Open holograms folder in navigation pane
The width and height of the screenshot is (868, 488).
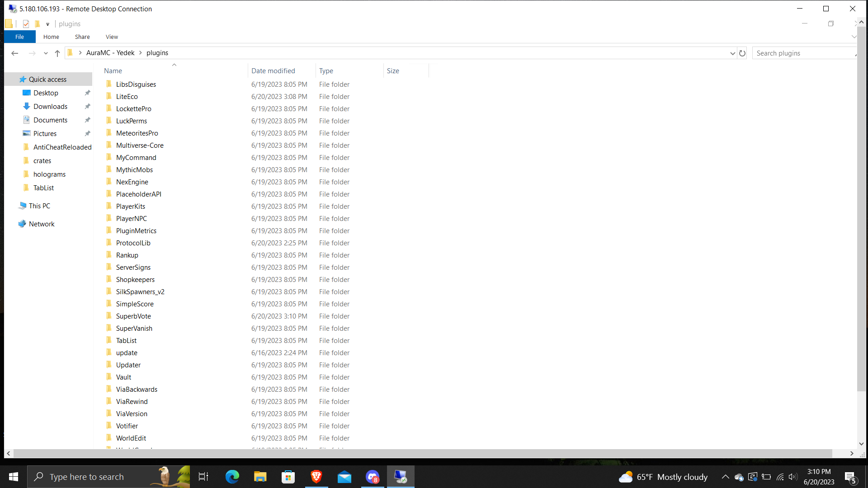(x=49, y=174)
